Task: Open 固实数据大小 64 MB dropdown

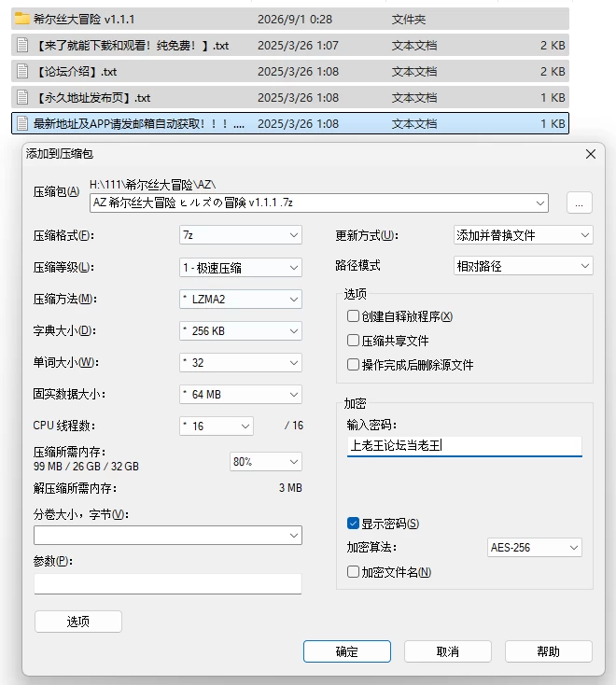Action: click(x=240, y=395)
